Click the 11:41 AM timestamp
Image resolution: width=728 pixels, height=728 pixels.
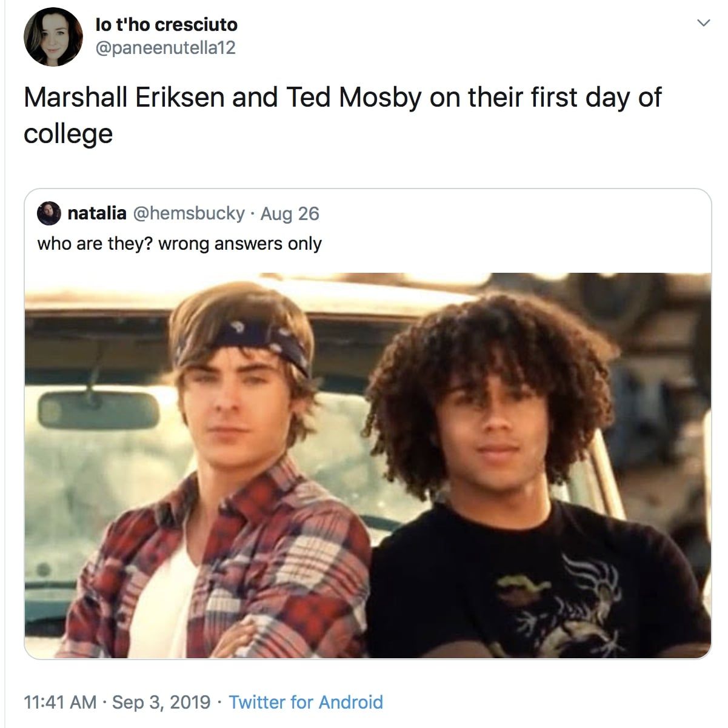coord(60,702)
